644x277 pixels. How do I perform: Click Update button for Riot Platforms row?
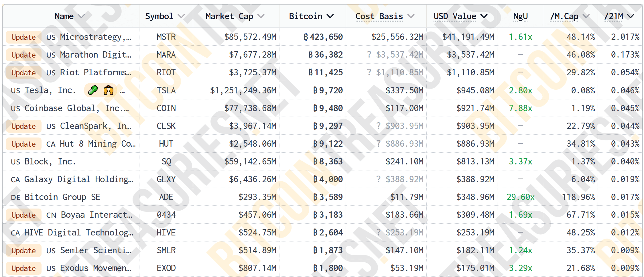[x=23, y=73]
